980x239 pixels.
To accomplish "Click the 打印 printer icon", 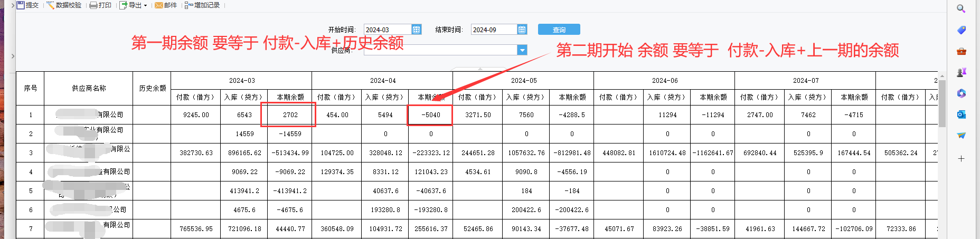I will [93, 5].
